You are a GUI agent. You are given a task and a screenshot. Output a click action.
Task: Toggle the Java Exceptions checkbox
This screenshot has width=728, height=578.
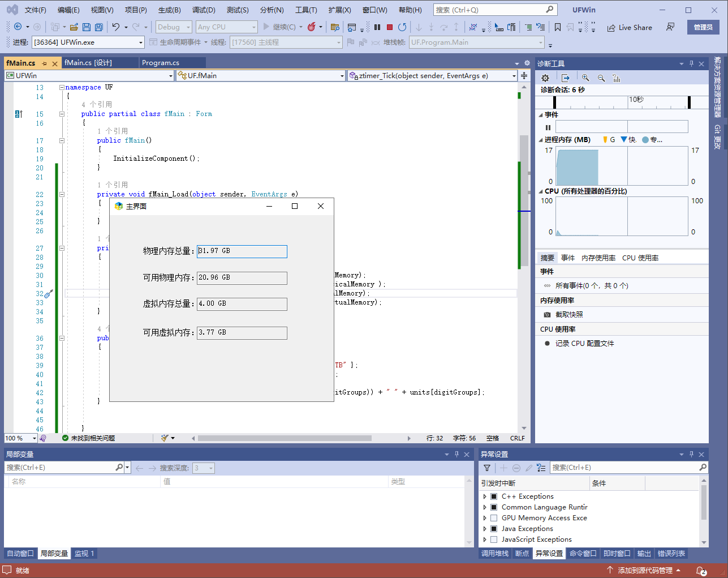[x=494, y=529]
